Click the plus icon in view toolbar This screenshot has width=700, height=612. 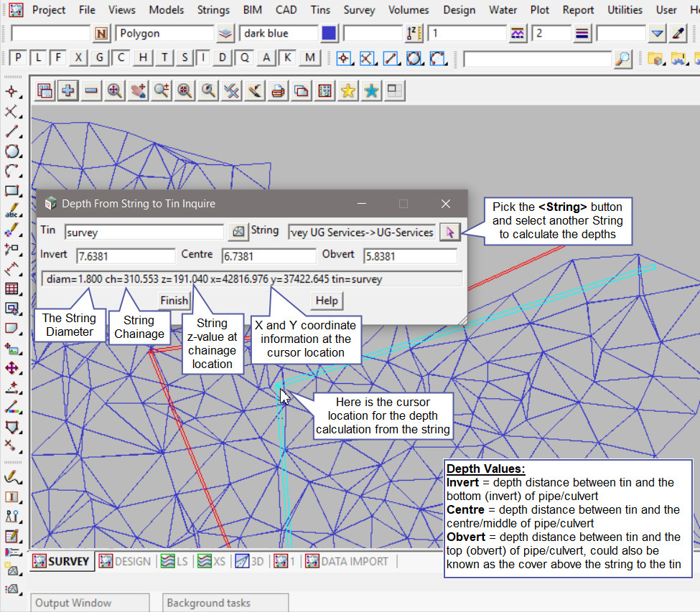coord(67,90)
